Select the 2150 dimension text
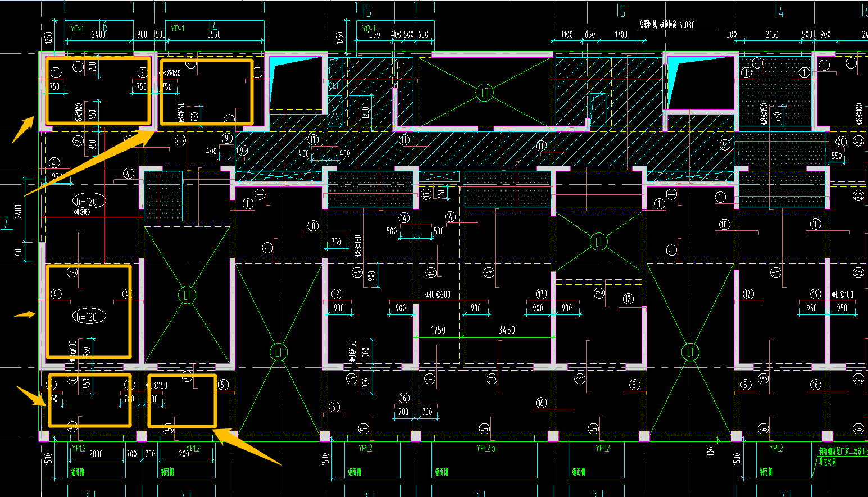 click(772, 34)
